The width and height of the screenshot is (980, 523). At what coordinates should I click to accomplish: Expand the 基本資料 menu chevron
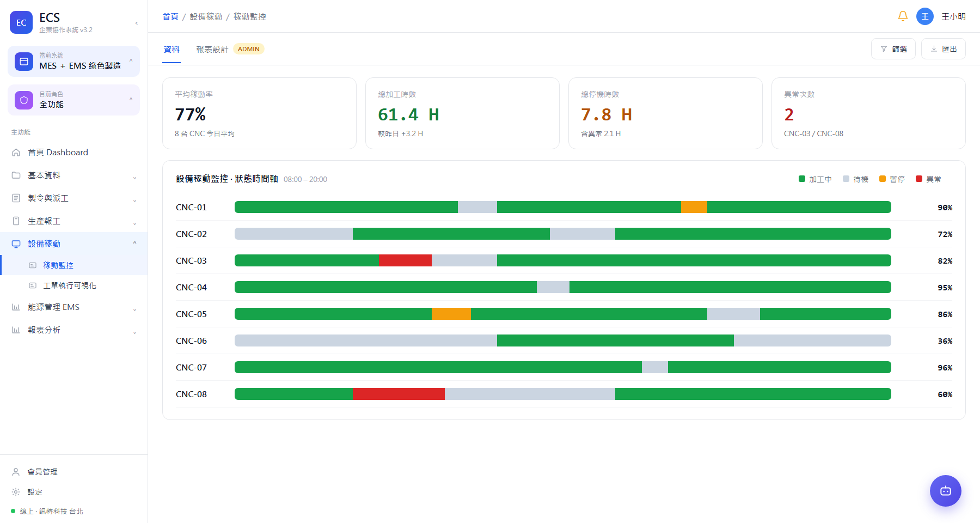pos(134,178)
